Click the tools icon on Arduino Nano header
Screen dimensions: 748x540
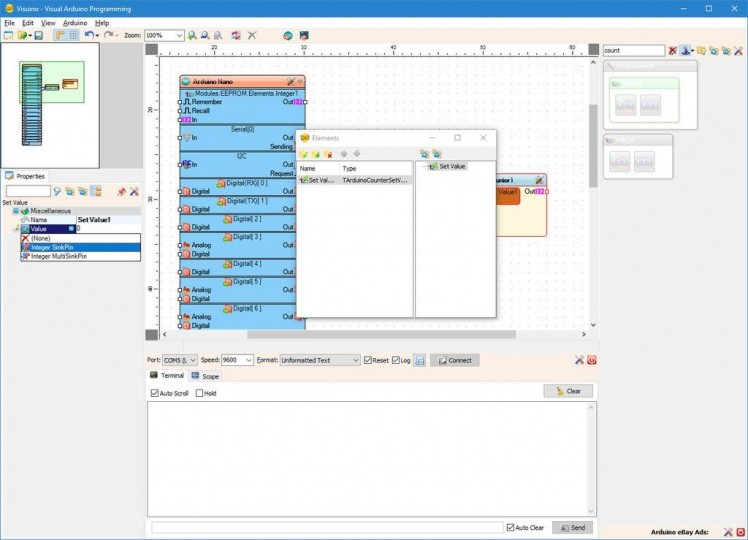click(291, 81)
